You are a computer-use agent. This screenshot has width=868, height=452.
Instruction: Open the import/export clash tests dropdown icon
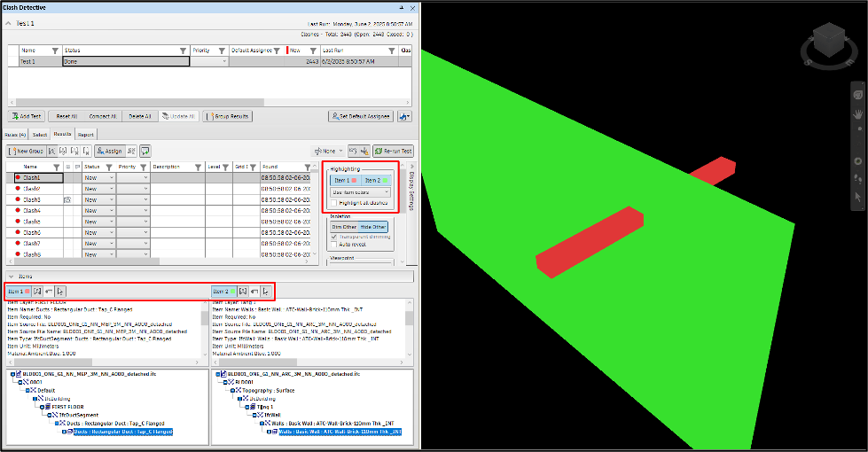click(404, 116)
